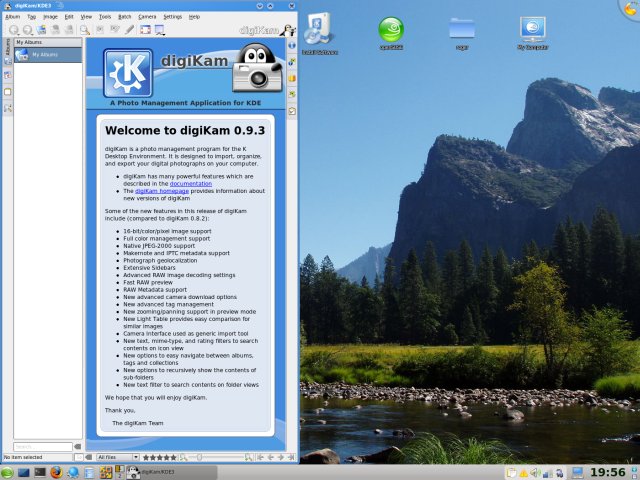Open the Dates tab in left sidebar

7,73
